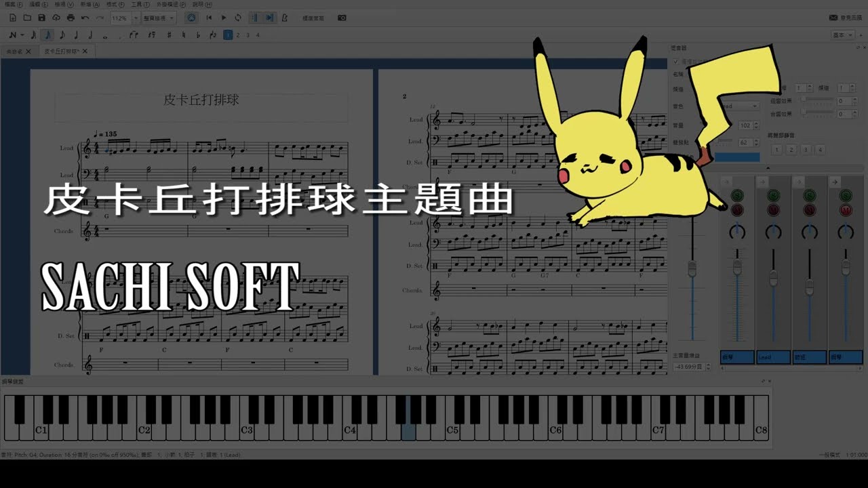Select the Lead channel label in mixer

[773, 357]
